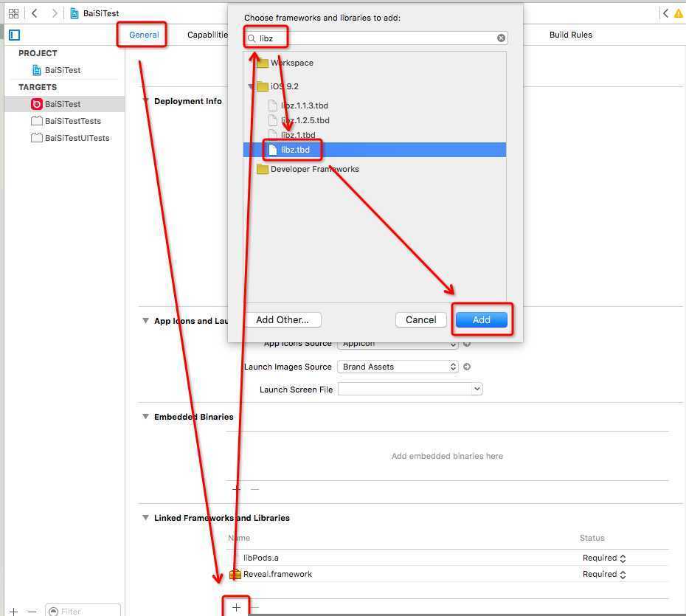The width and height of the screenshot is (686, 616).
Task: Go forward with the right chevron
Action: pos(55,13)
